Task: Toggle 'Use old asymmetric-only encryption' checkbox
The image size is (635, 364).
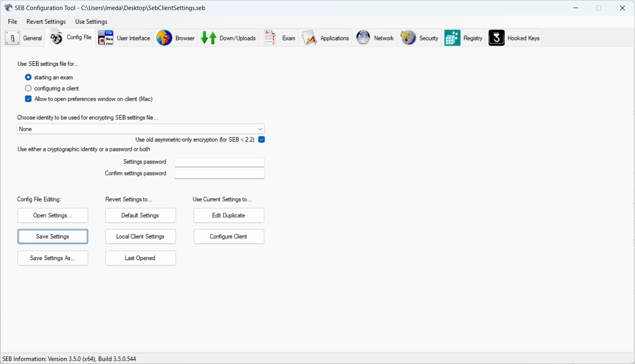Action: (x=262, y=139)
